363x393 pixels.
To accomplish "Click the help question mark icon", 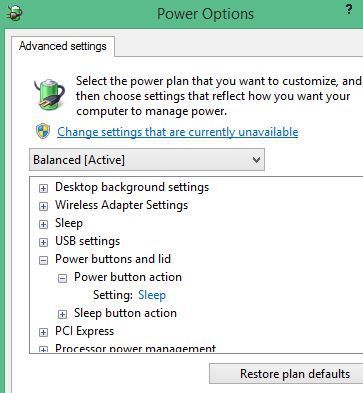I will tap(349, 9).
